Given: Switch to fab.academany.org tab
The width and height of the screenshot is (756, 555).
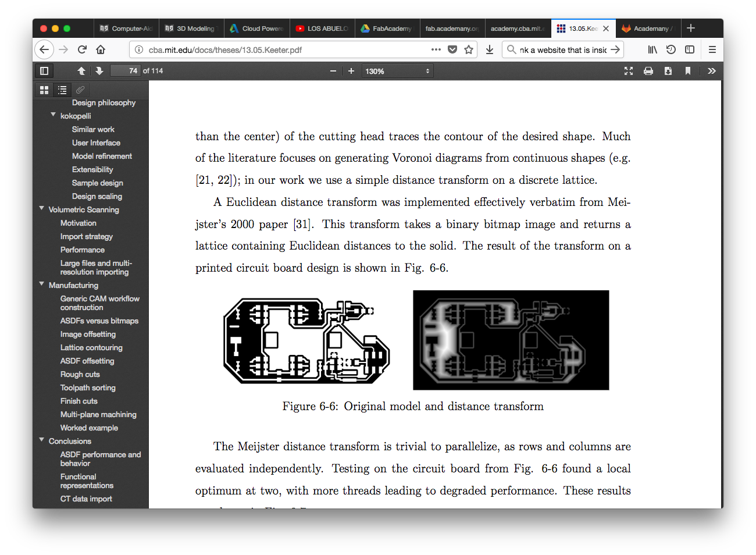Looking at the screenshot, I should coord(452,28).
